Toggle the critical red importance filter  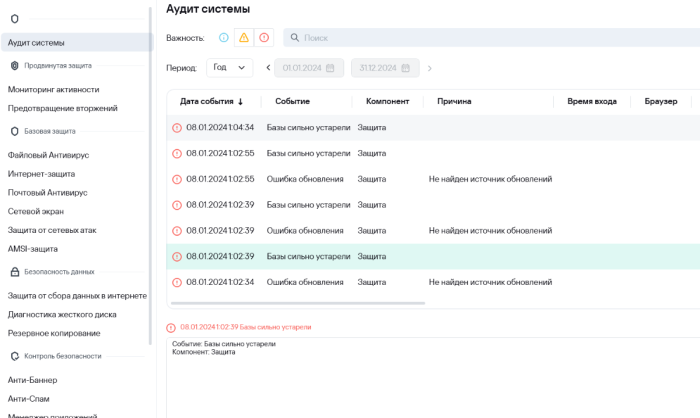pyautogui.click(x=264, y=38)
